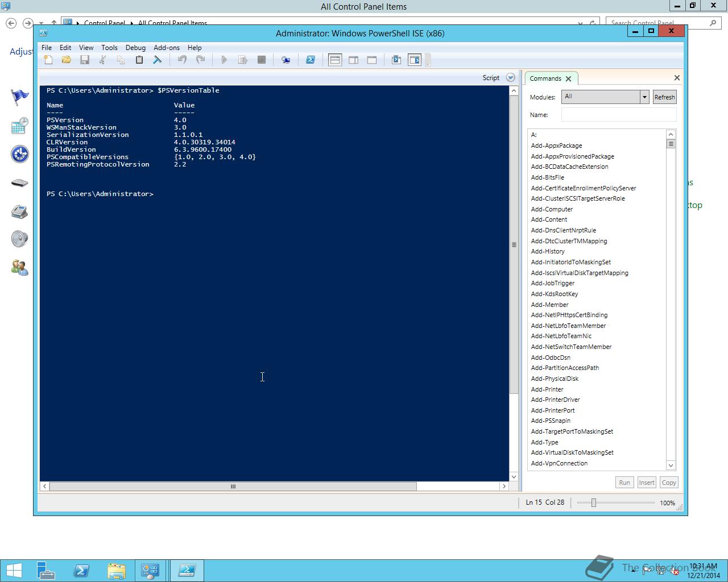Close the Commands add-on pane
Image resolution: width=728 pixels, height=582 pixels.
(x=677, y=78)
